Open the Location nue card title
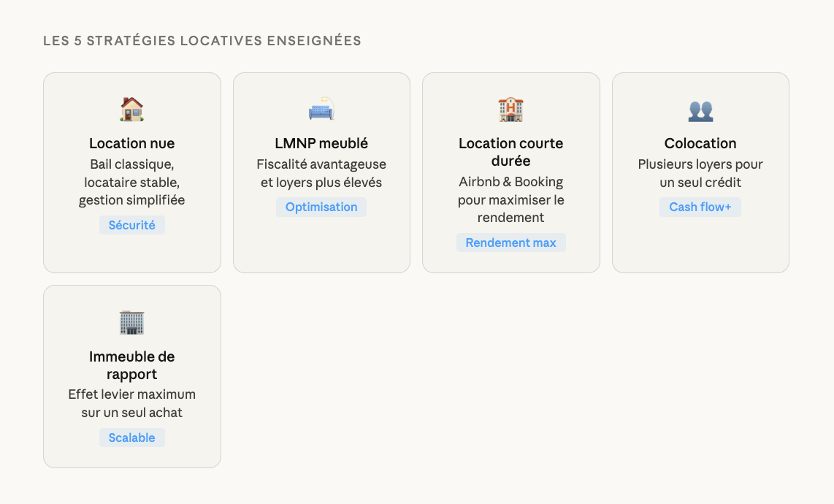The width and height of the screenshot is (834, 504). (132, 143)
